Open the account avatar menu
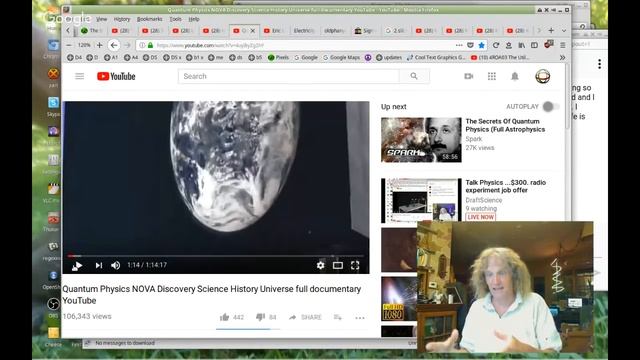The width and height of the screenshot is (640, 360). [x=542, y=76]
